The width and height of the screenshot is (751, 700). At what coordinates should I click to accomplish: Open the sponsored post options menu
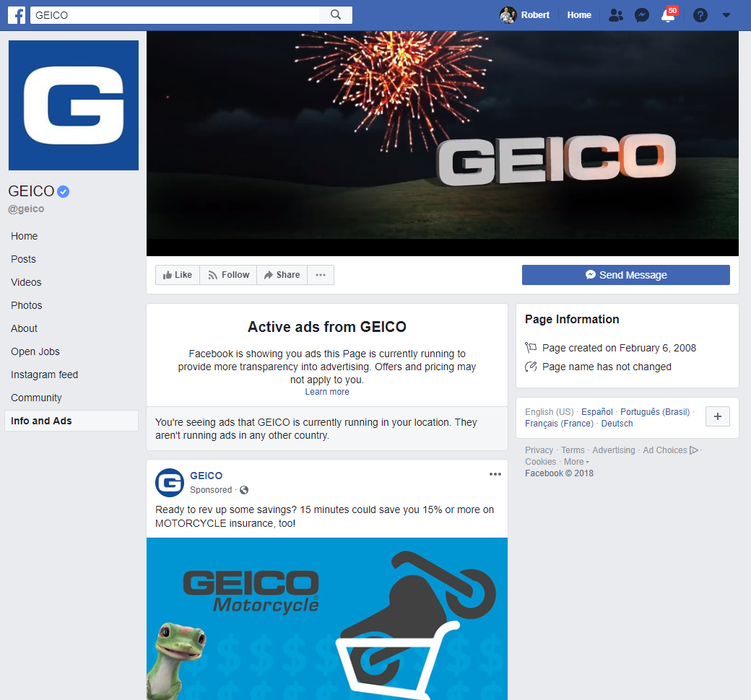(x=495, y=474)
